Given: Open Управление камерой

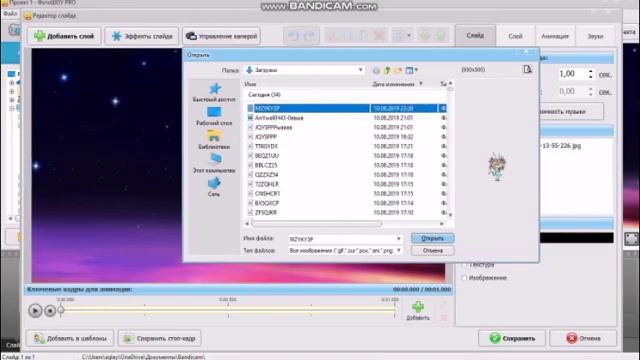Looking at the screenshot, I should click(222, 36).
